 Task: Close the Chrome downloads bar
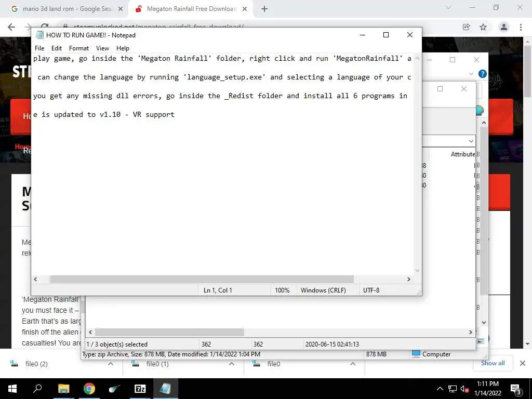[523, 363]
